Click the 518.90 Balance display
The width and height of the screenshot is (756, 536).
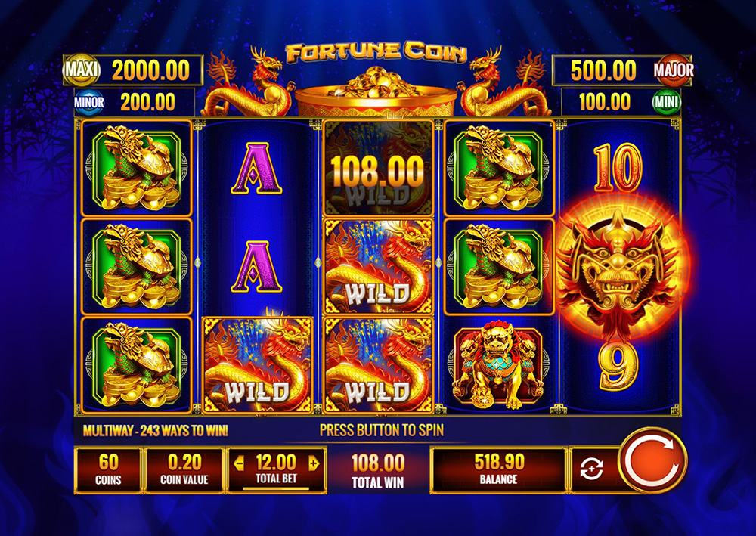tap(498, 469)
